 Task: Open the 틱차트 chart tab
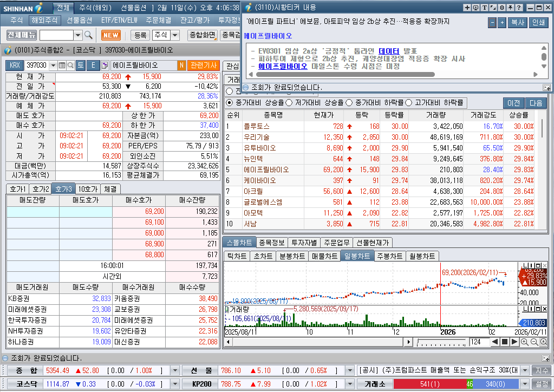pyautogui.click(x=237, y=256)
